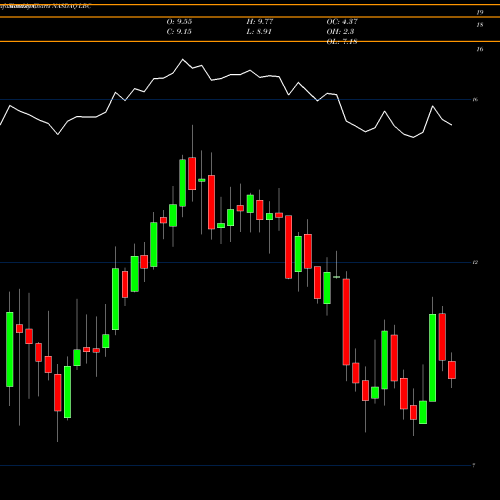Image resolution: width=500 pixels, height=500 pixels.
Task: Click the OL: 7.18 reading
Action: [342, 41]
